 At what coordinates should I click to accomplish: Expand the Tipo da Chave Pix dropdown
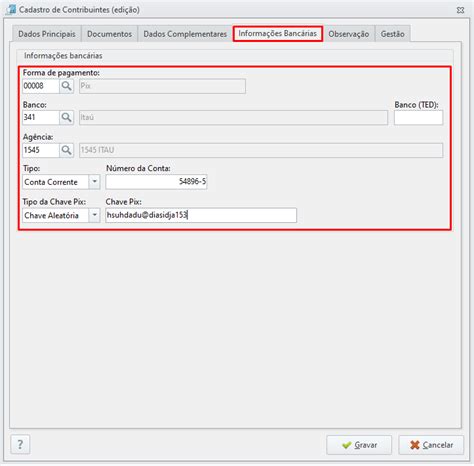(94, 215)
